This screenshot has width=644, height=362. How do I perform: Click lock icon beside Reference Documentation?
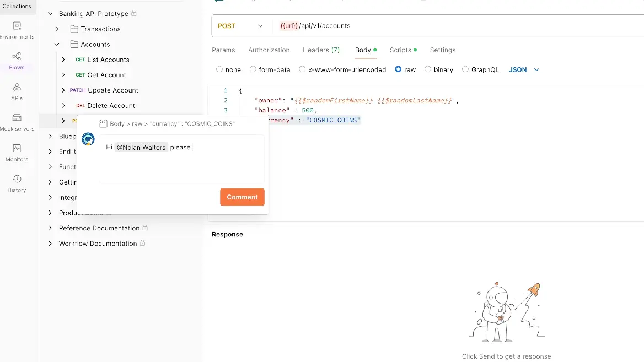coord(145,228)
